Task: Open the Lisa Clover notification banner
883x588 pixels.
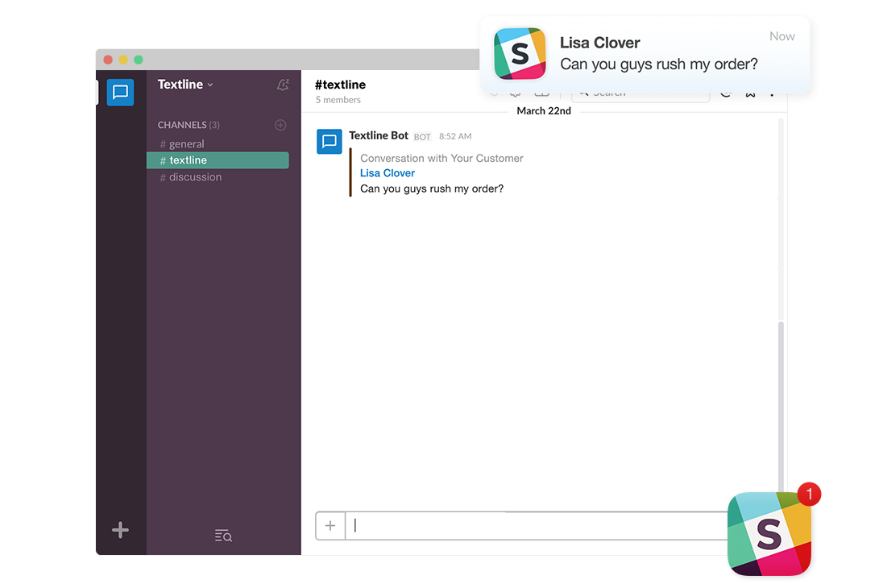Action: click(645, 54)
